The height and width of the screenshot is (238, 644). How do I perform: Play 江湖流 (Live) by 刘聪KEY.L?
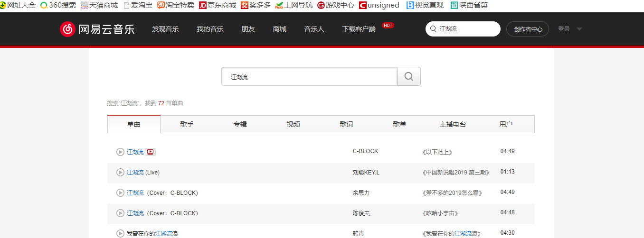pyautogui.click(x=120, y=172)
